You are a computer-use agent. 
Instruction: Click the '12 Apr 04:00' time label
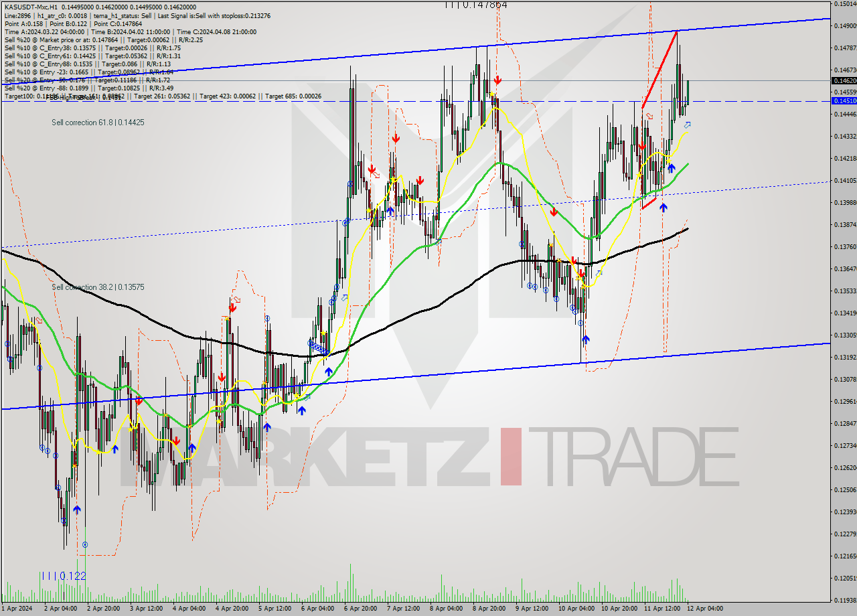704,609
